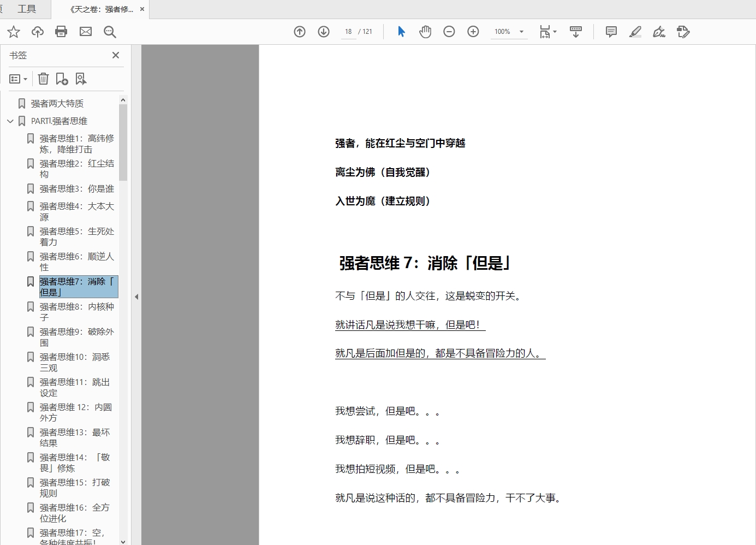Delete selected bookmark with trash icon

(x=44, y=79)
